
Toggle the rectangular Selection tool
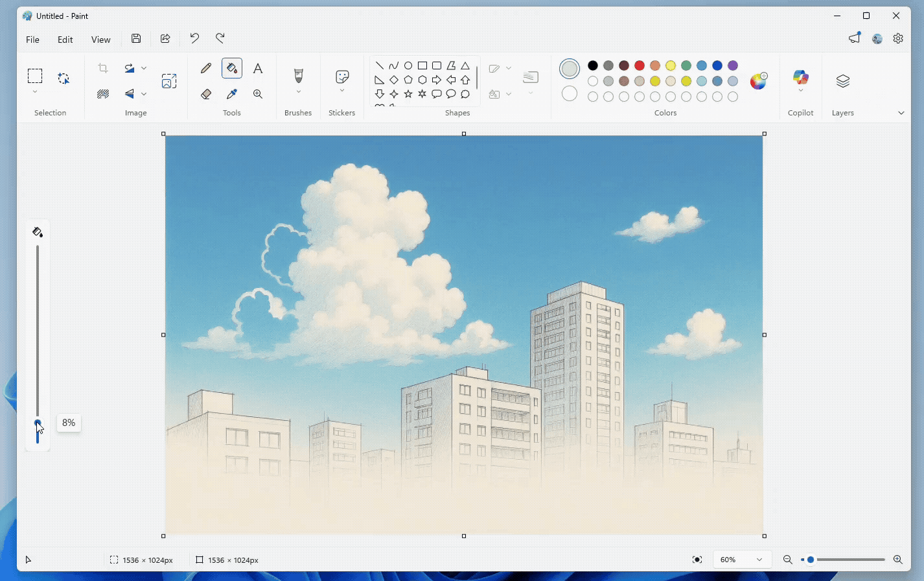[x=35, y=76]
